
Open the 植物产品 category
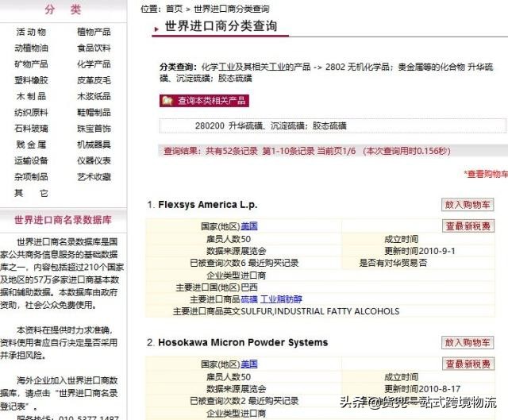coord(94,32)
